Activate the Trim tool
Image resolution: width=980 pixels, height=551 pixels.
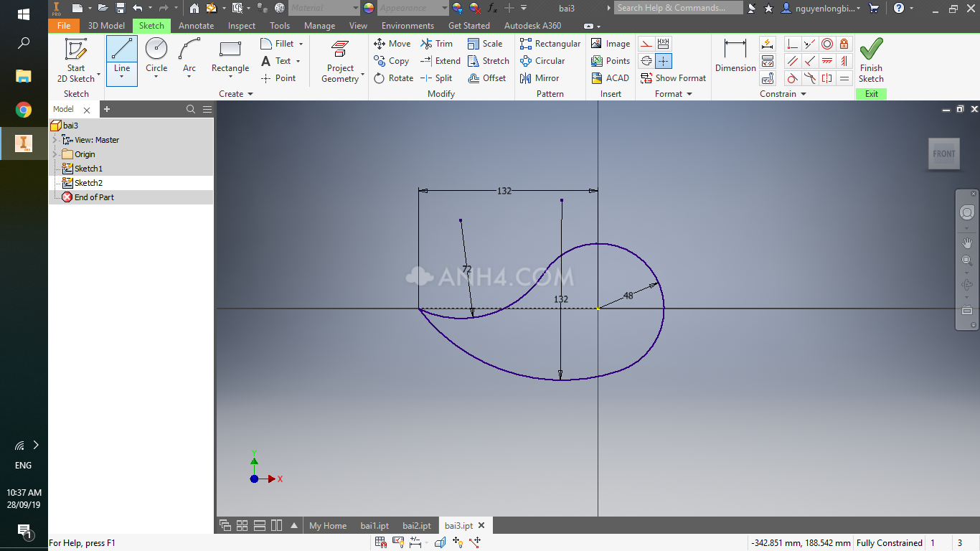coord(437,44)
